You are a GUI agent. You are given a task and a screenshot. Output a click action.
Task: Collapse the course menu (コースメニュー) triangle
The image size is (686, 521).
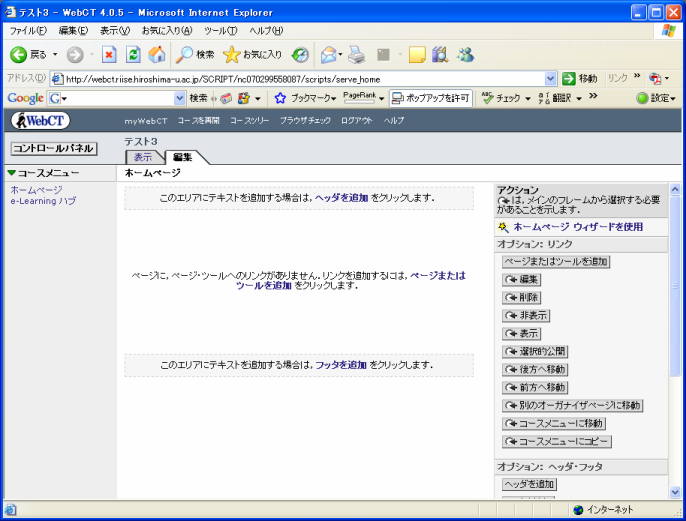tap(11, 173)
